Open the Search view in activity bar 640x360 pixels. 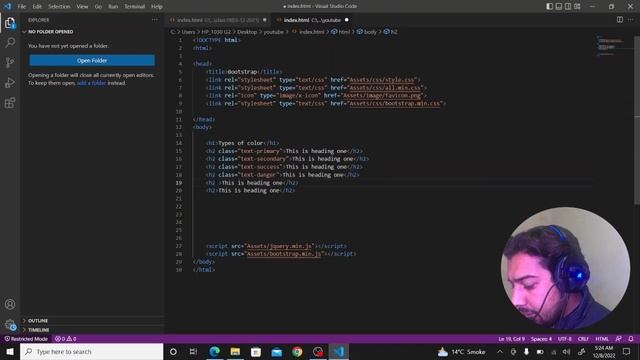pos(10,42)
